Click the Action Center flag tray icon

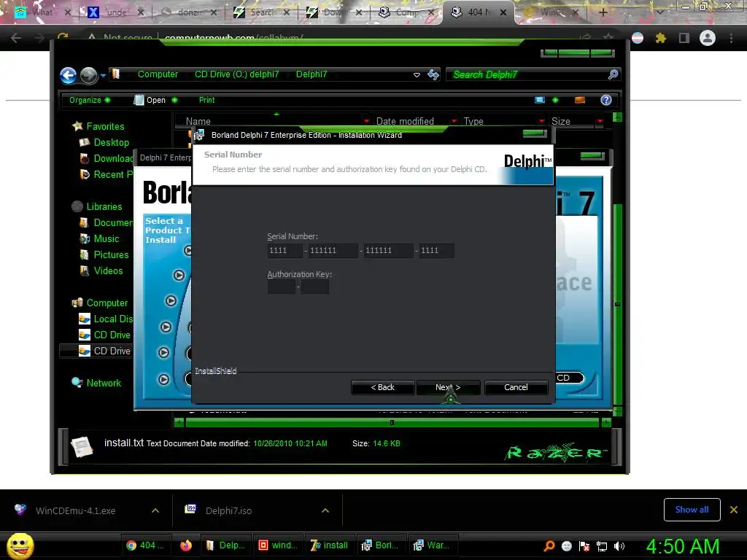coord(584,546)
